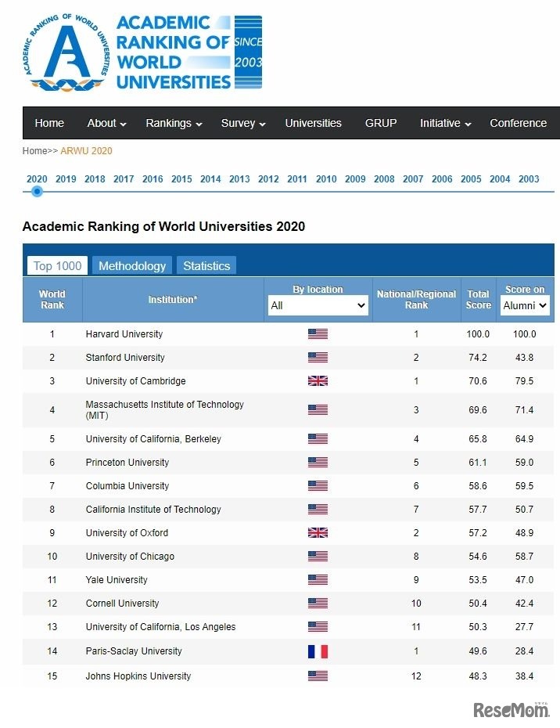Image resolution: width=560 pixels, height=728 pixels.
Task: Click the GRUP menu item
Action: click(x=380, y=123)
